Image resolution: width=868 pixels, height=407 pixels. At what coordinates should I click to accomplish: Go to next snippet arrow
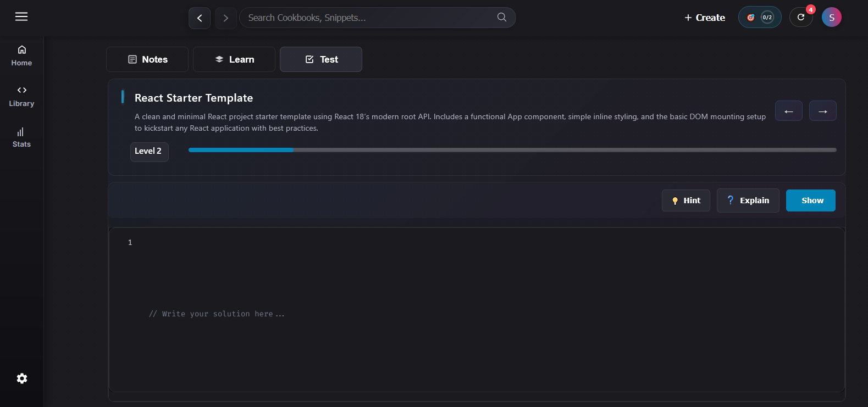tap(822, 111)
